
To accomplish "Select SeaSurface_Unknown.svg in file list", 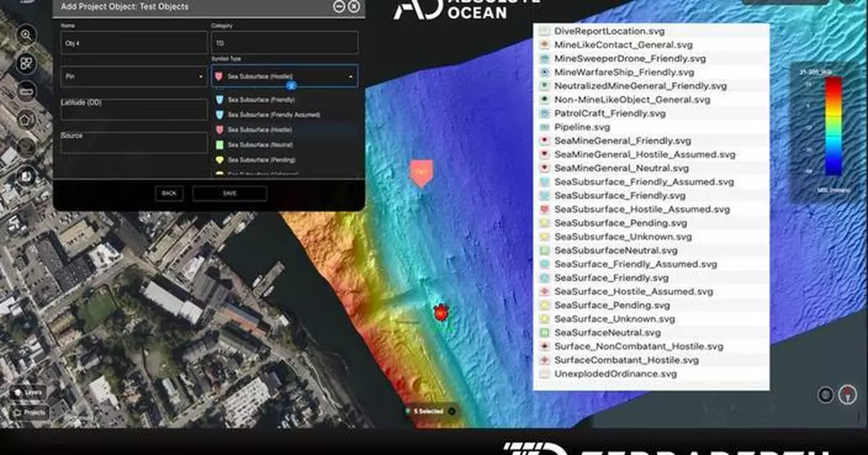I will click(615, 319).
